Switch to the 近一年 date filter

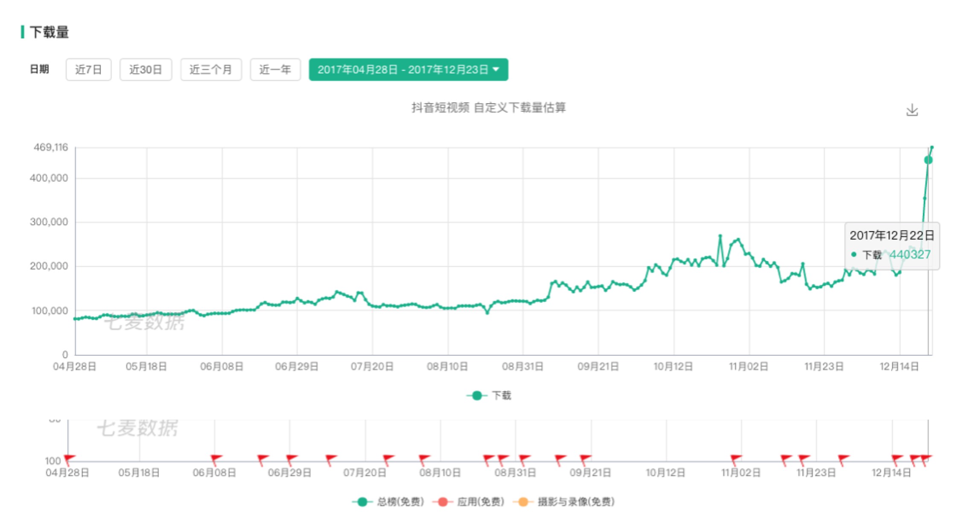click(x=275, y=70)
